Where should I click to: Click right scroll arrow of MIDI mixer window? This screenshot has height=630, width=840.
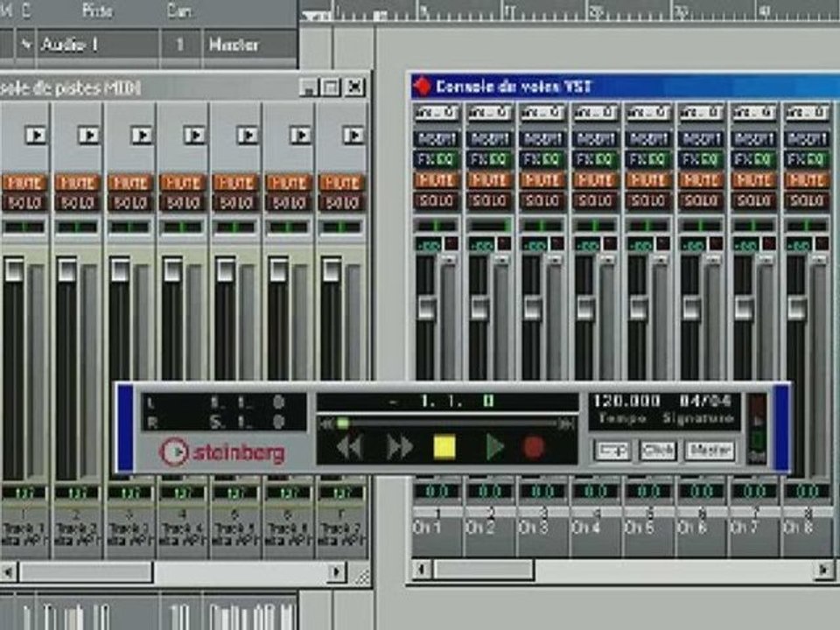(336, 572)
